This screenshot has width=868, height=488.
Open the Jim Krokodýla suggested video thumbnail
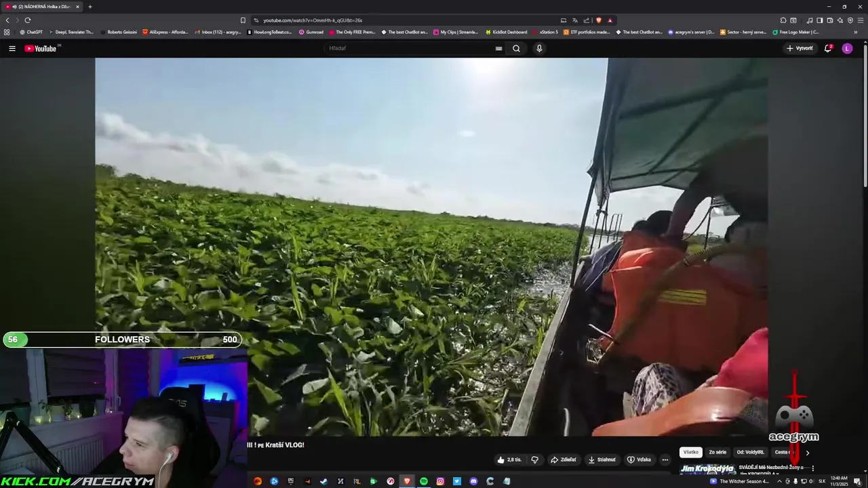point(707,468)
